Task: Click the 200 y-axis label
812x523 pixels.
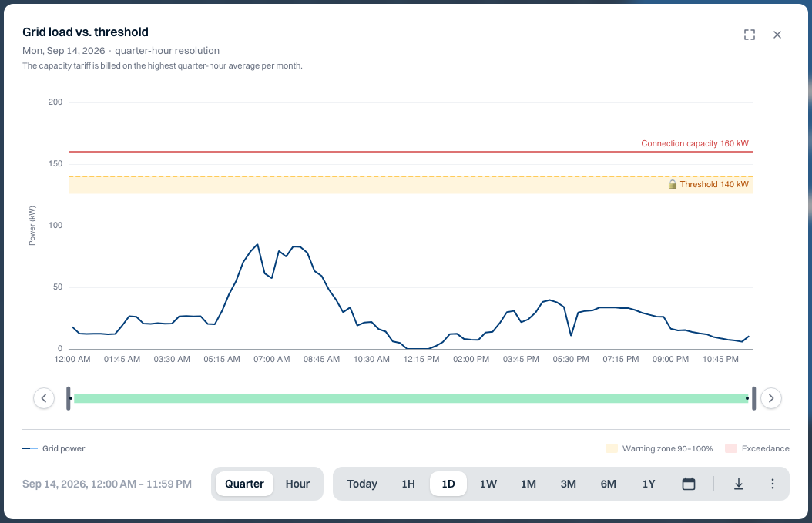Action: point(55,102)
